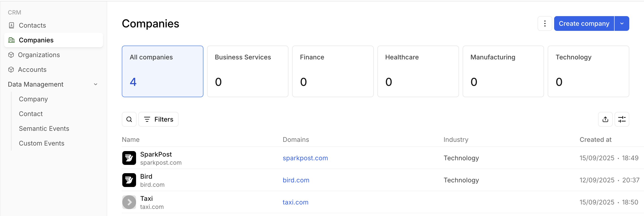Viewport: 644px width, 216px height.
Task: Open the three-dot more options menu
Action: pos(545,23)
